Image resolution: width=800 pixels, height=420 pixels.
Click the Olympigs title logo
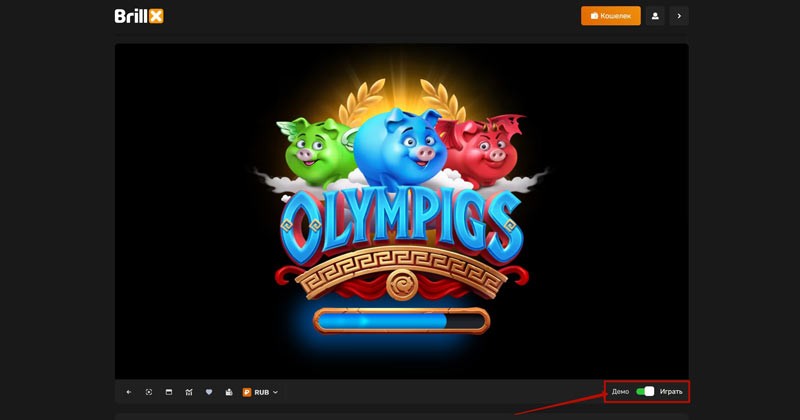click(x=400, y=225)
